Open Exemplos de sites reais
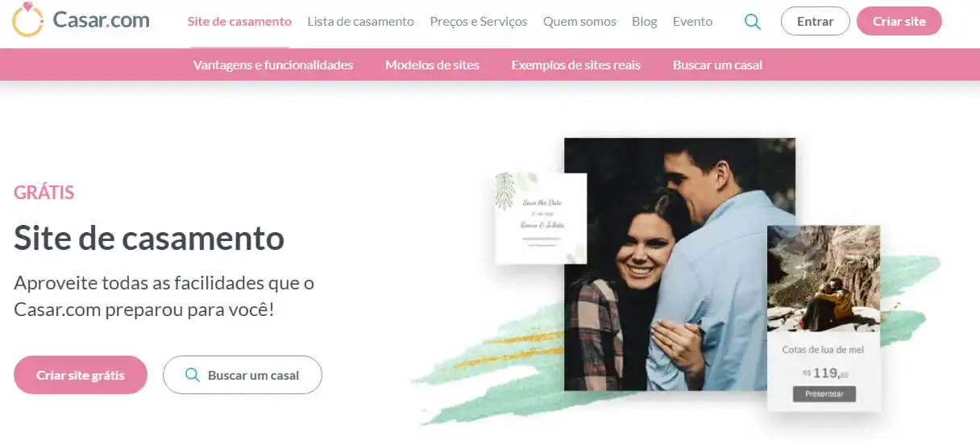The height and width of the screenshot is (441, 980). tap(576, 64)
